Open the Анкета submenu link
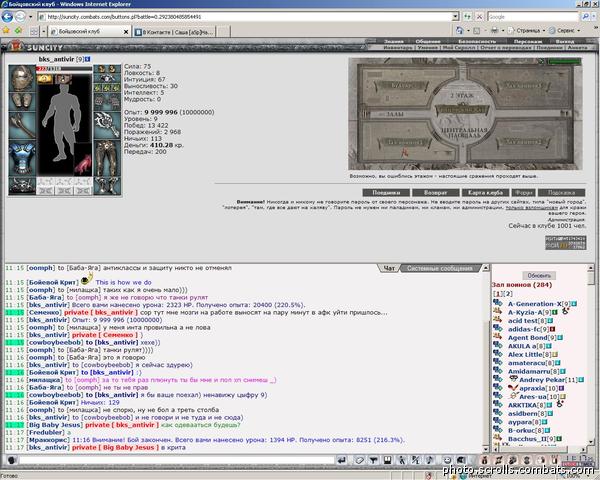The image size is (600, 480). (577, 47)
